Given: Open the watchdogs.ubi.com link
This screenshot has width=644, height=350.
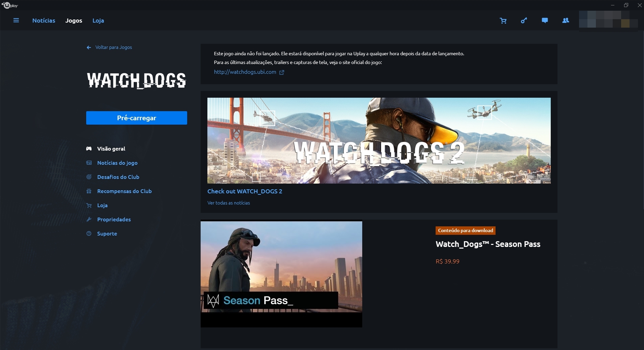Looking at the screenshot, I should pos(245,72).
